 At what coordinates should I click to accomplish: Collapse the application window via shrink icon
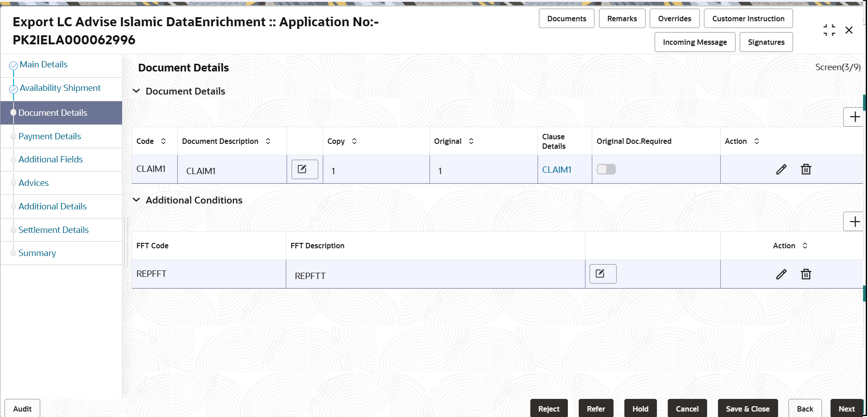click(829, 30)
